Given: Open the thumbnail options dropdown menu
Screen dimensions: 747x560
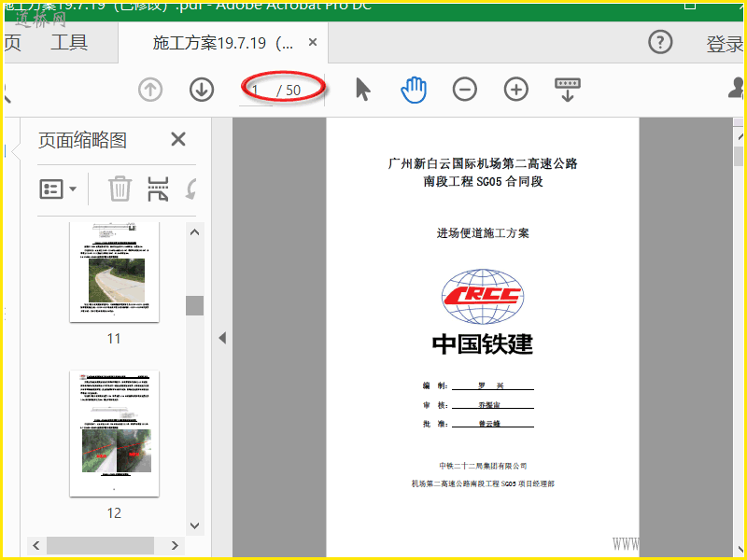Looking at the screenshot, I should pyautogui.click(x=58, y=189).
